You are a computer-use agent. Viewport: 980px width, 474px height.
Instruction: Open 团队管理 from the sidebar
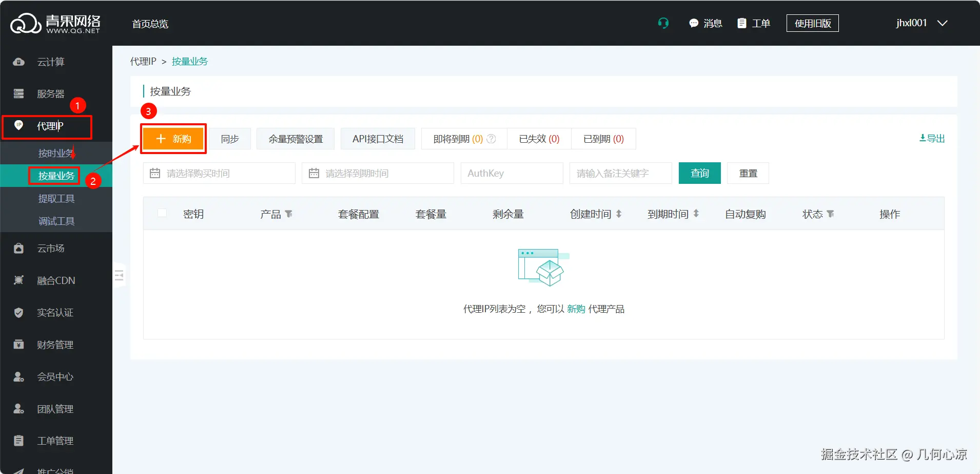55,408
